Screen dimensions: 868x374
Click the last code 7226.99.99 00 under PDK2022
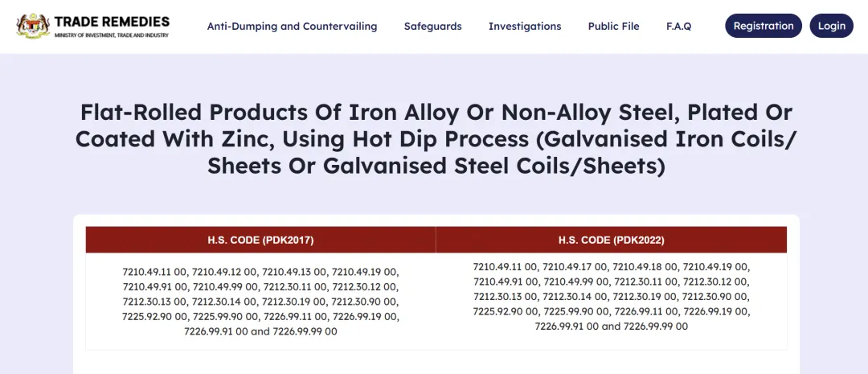pyautogui.click(x=656, y=327)
